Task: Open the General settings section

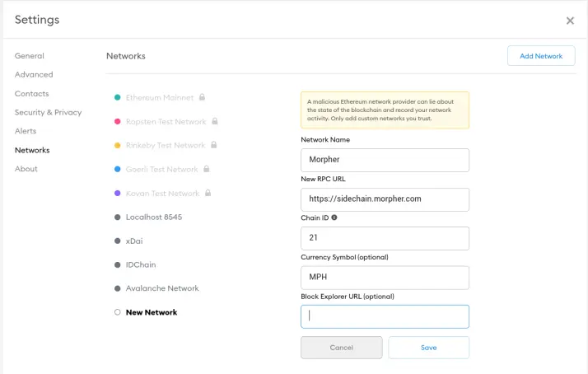Action: click(x=30, y=56)
